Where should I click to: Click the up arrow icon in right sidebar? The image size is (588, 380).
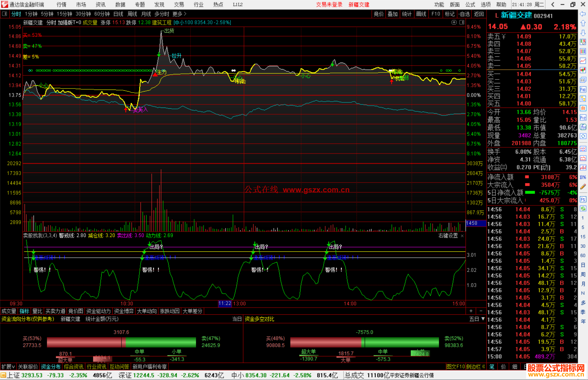pyautogui.click(x=583, y=23)
